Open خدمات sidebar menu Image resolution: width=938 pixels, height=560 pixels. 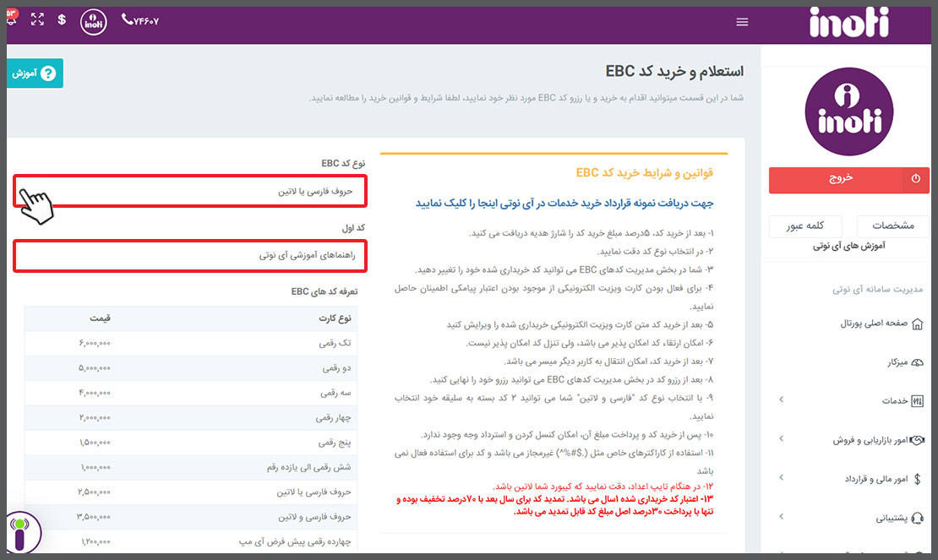point(894,401)
